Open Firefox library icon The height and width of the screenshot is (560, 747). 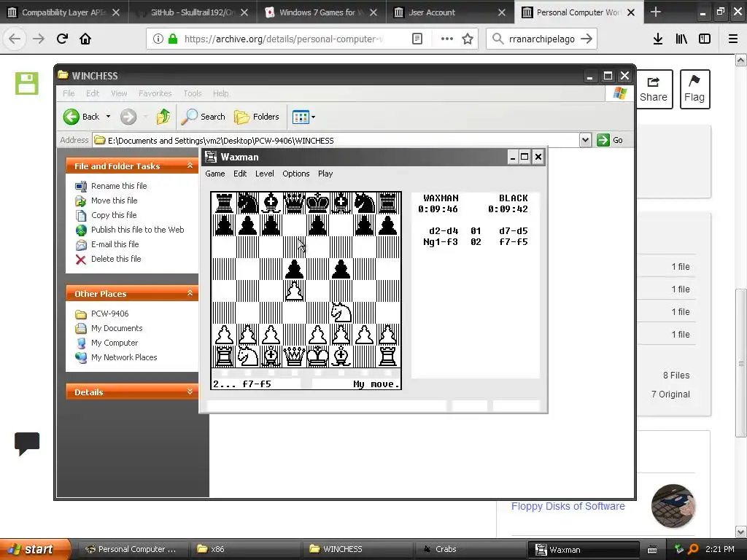pyautogui.click(x=681, y=39)
